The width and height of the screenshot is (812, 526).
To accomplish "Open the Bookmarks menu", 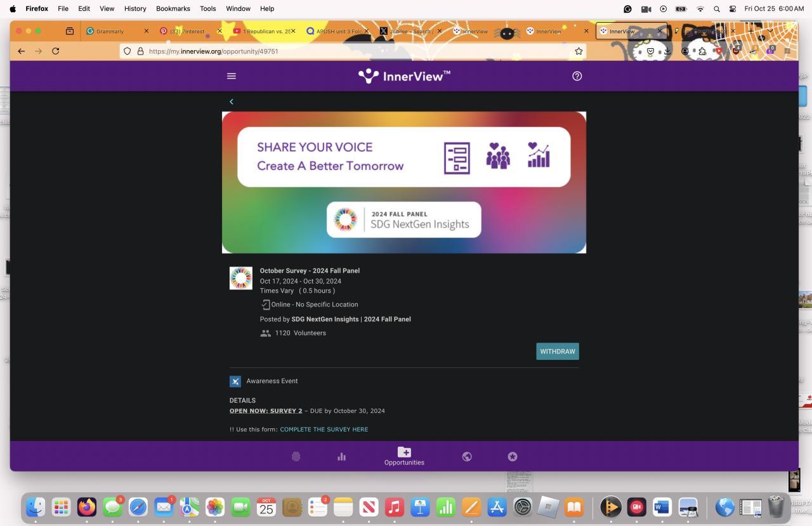I will (173, 9).
